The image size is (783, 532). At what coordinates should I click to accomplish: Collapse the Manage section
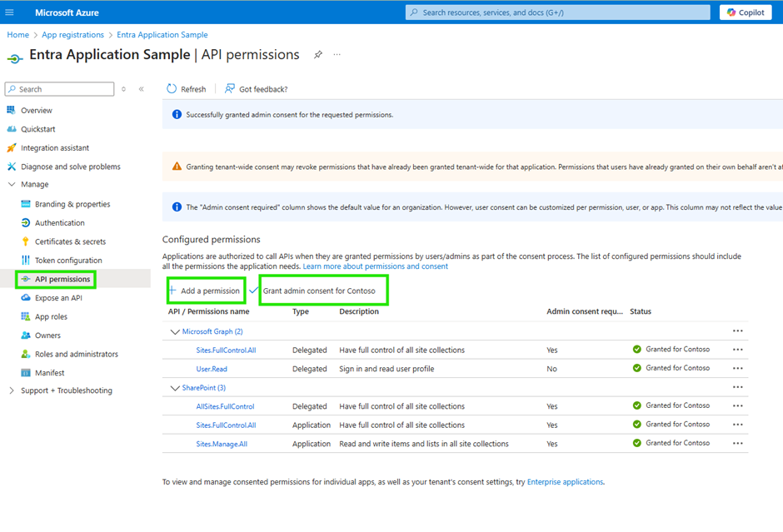pos(12,184)
